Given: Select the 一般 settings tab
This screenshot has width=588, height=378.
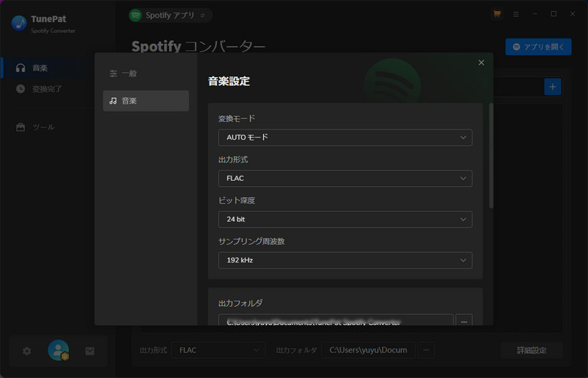Looking at the screenshot, I should click(x=146, y=74).
